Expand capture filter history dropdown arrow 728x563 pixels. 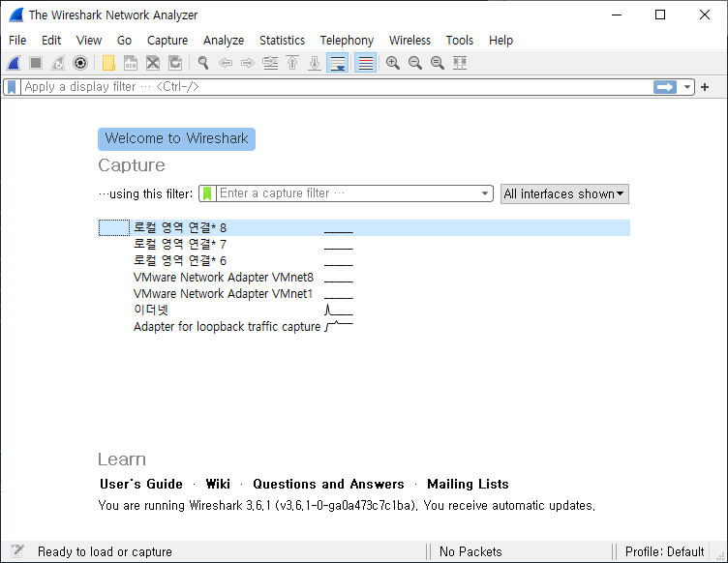click(x=485, y=193)
